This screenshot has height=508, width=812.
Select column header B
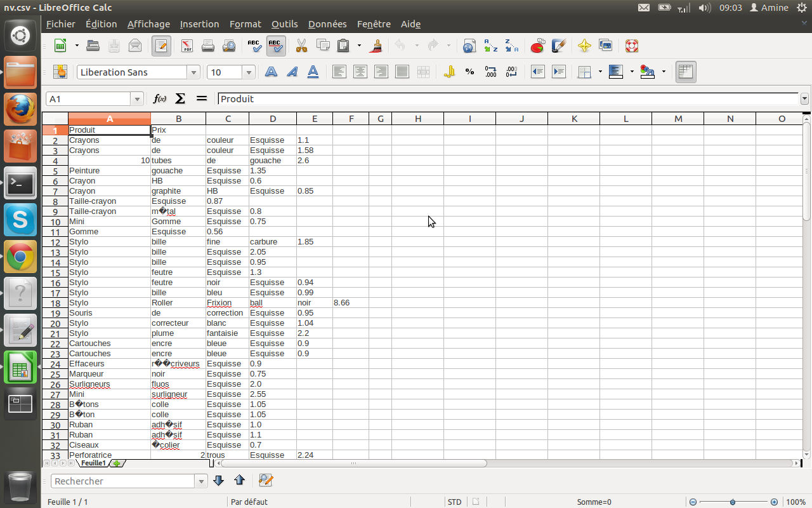[x=178, y=119]
